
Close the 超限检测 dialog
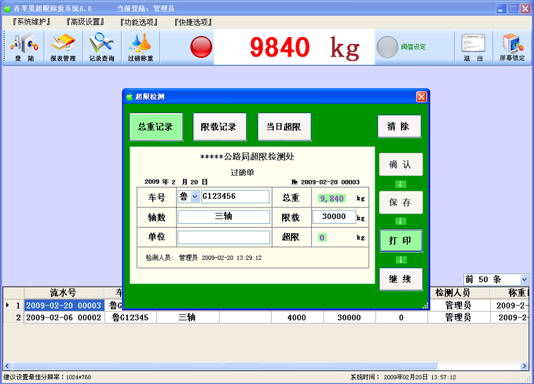(x=421, y=97)
